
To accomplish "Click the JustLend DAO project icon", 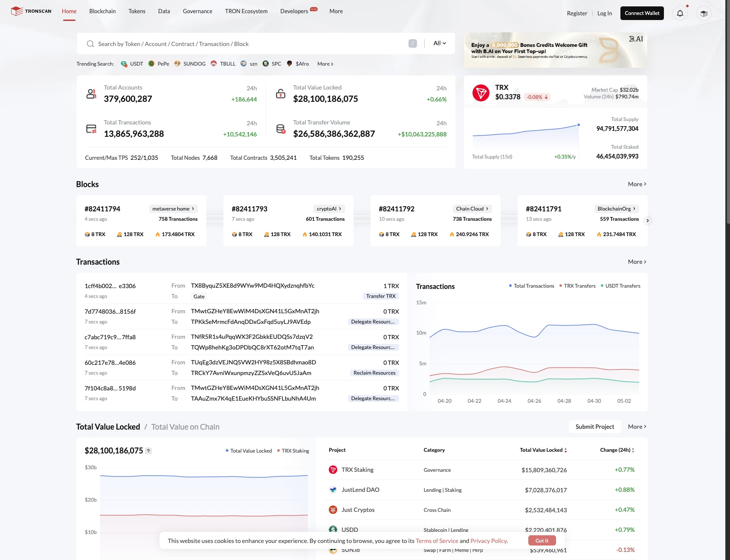I will click(333, 490).
